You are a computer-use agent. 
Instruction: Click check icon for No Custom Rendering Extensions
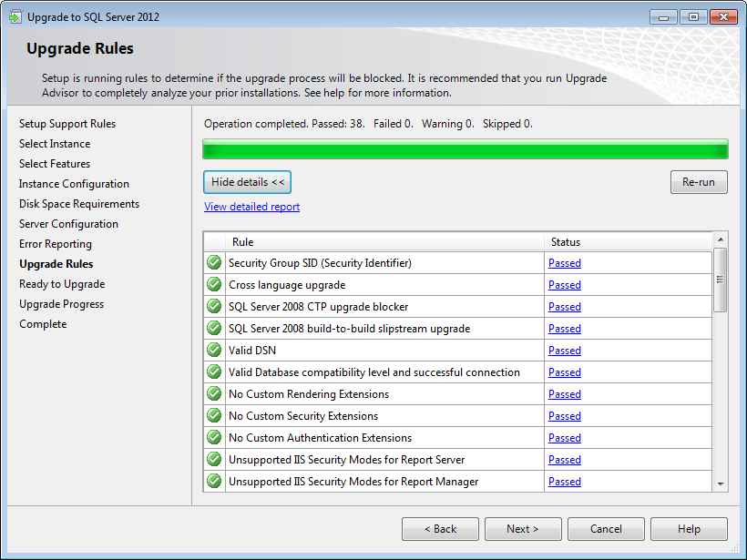point(214,393)
